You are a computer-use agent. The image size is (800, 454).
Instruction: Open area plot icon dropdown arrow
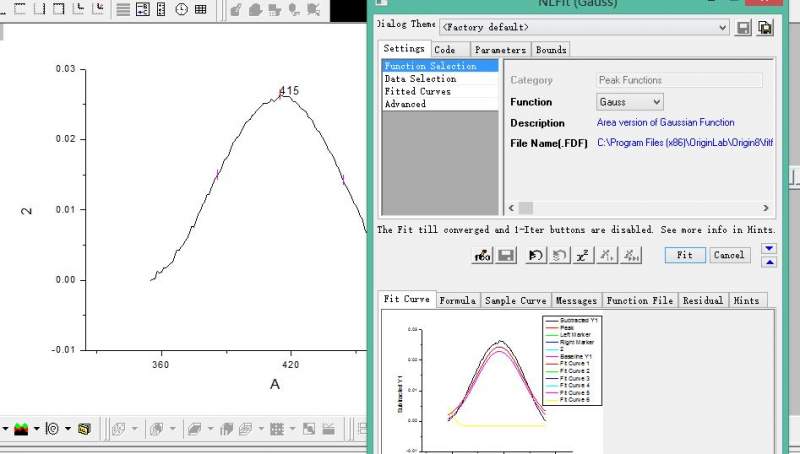pos(36,429)
